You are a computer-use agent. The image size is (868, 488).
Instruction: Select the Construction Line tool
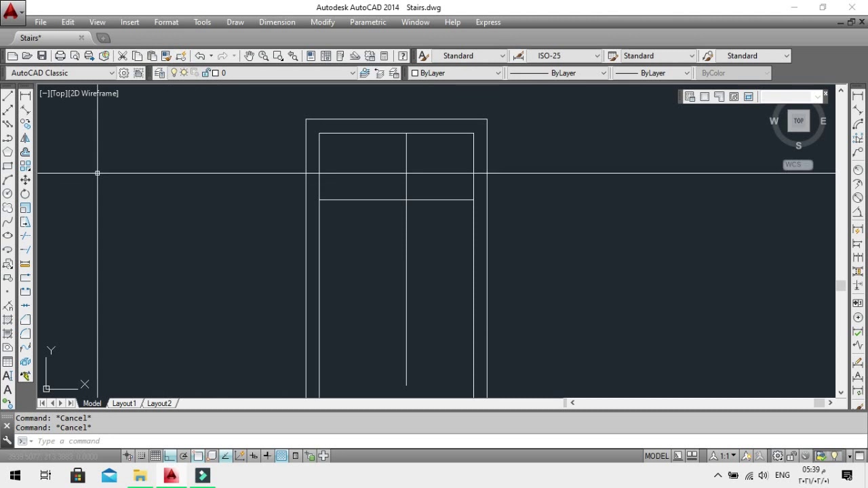pos(7,110)
